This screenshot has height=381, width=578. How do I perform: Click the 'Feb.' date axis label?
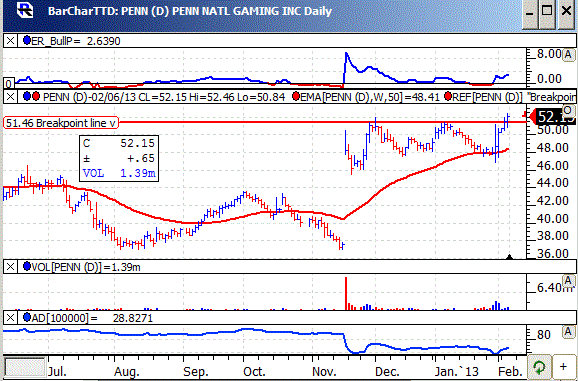(510, 371)
